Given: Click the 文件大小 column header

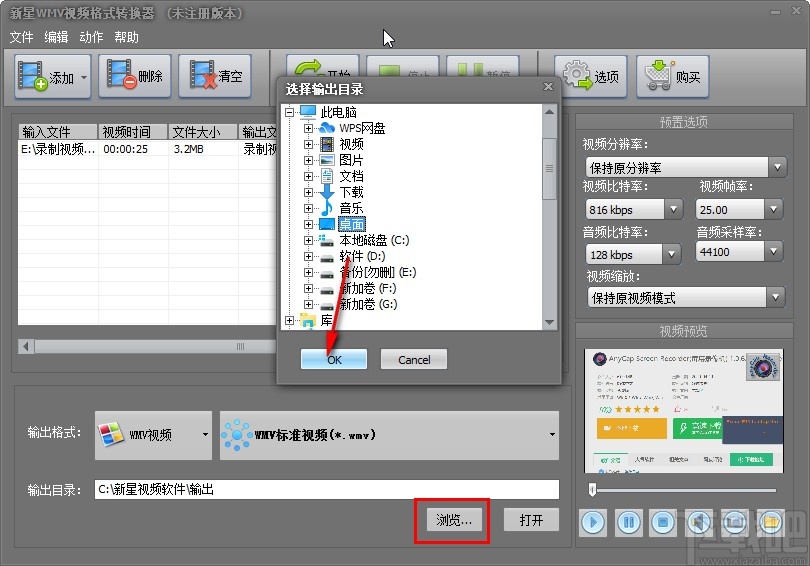Looking at the screenshot, I should (x=203, y=132).
